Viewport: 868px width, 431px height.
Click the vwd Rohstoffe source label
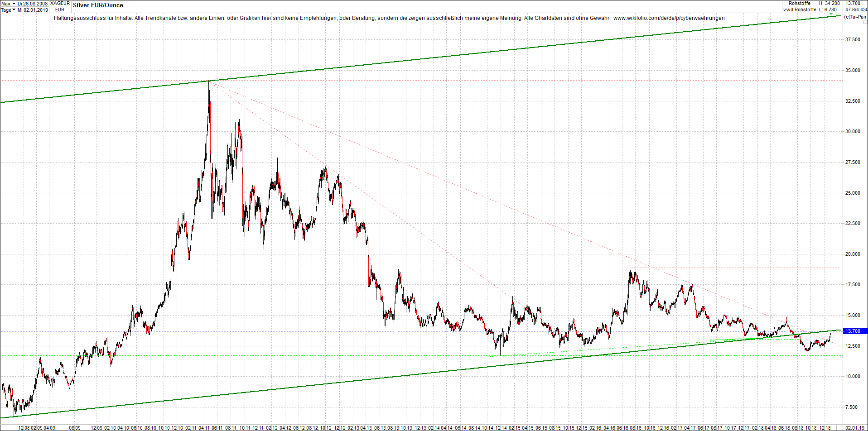click(800, 10)
